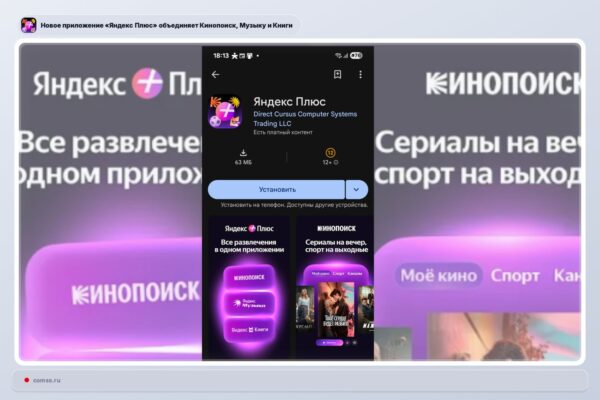Click the Кинопоиск pill in the left background
Screen dimensions: 600x400
click(115, 293)
